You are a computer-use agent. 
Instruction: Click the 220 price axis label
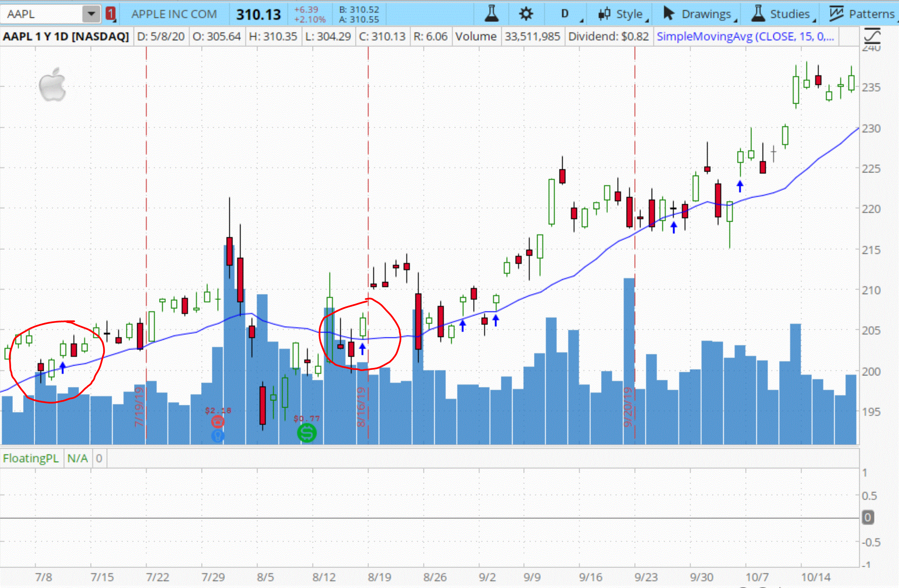(x=871, y=209)
